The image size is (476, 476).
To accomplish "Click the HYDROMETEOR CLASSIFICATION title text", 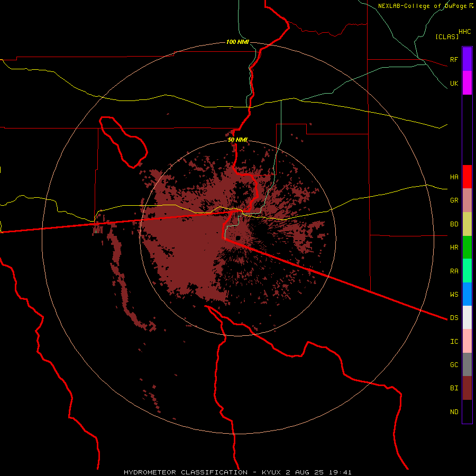I will (x=186, y=472).
